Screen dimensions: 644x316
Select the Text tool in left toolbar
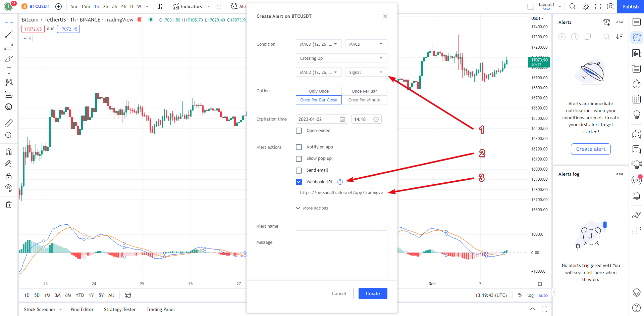pyautogui.click(x=9, y=71)
